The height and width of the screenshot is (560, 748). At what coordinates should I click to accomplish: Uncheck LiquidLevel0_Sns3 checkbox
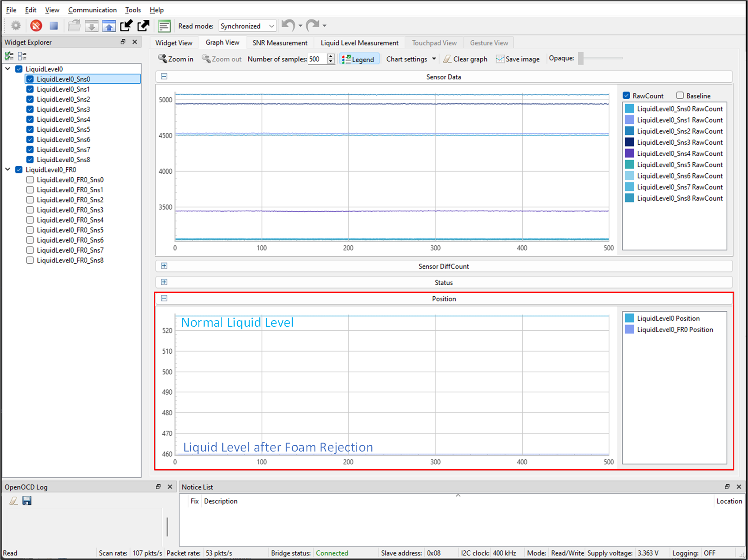point(30,109)
